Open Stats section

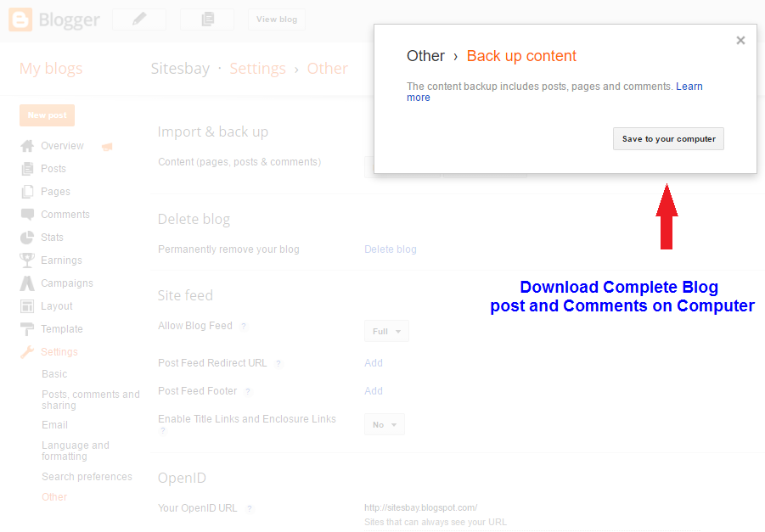point(52,238)
